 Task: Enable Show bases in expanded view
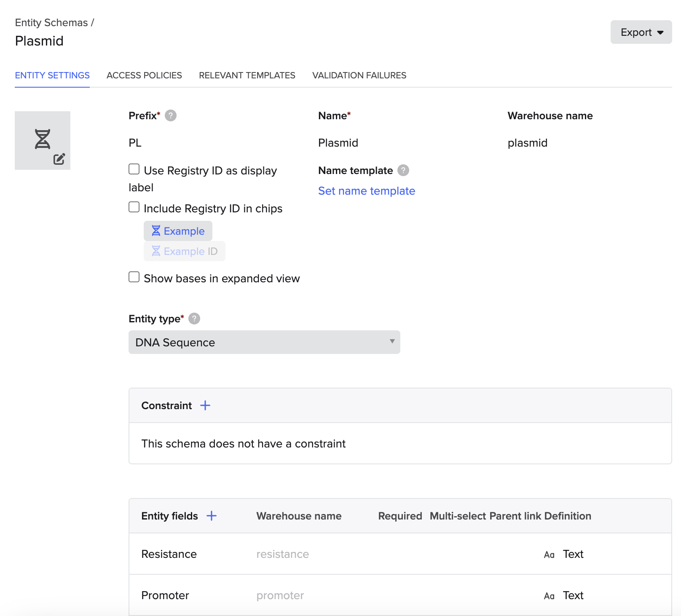[134, 277]
